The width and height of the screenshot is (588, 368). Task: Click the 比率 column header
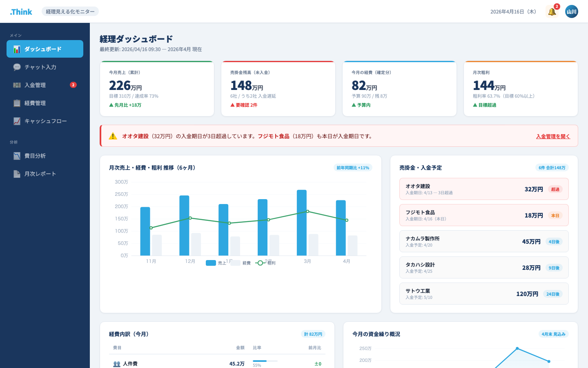click(257, 348)
